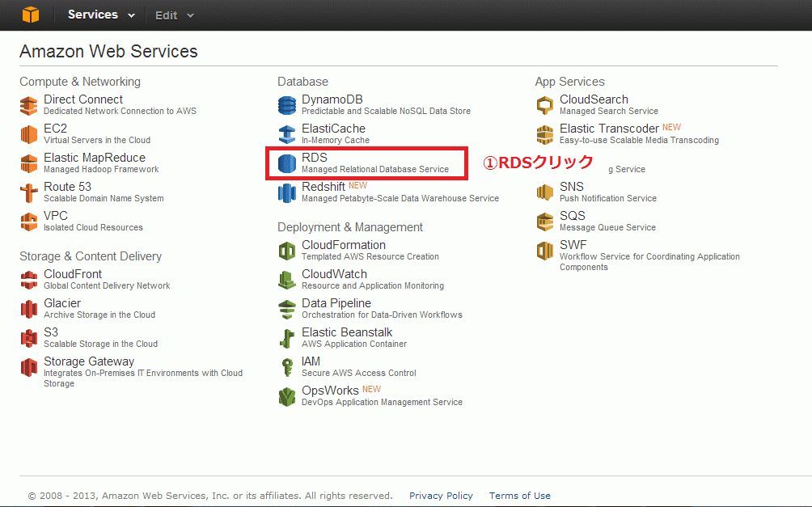Click 'Scalable Storage in the Cloud' text
The height and width of the screenshot is (507, 812).
100,344
